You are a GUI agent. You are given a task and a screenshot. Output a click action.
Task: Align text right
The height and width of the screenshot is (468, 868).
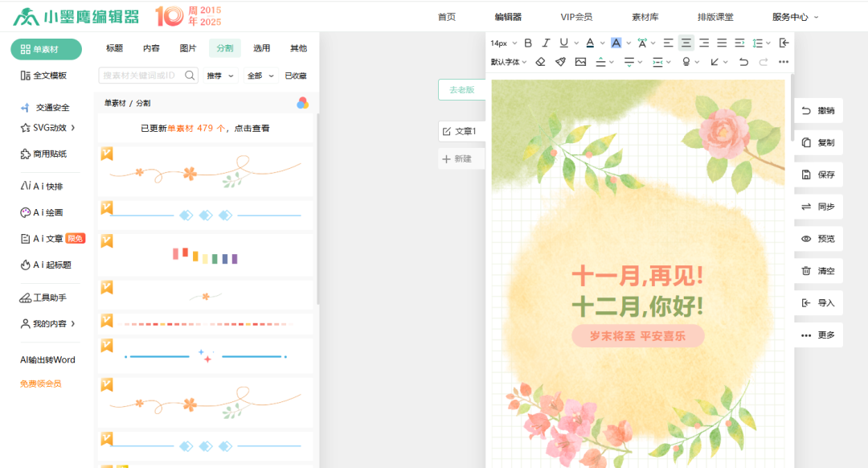(704, 43)
